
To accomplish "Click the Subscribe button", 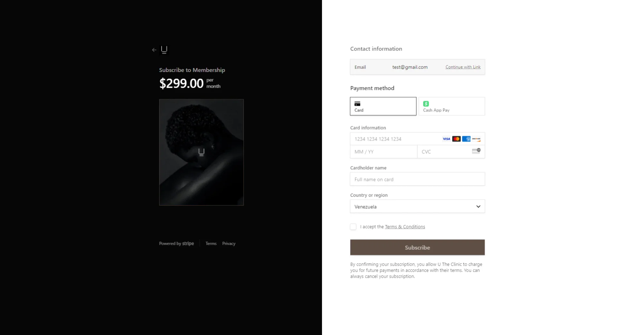I will [417, 247].
